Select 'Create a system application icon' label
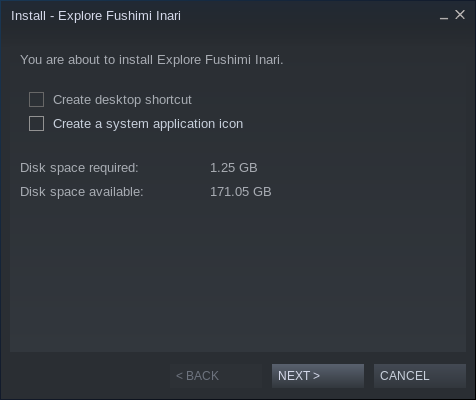This screenshot has width=476, height=400. [148, 124]
